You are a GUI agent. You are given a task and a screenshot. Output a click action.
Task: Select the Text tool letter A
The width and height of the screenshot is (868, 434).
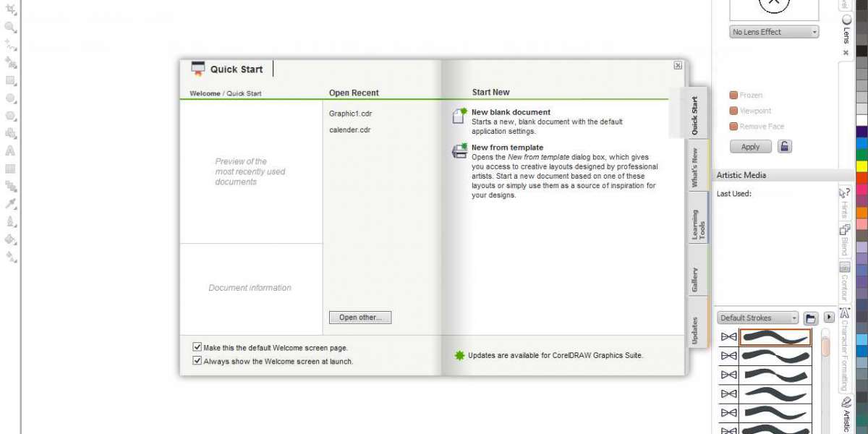(11, 151)
